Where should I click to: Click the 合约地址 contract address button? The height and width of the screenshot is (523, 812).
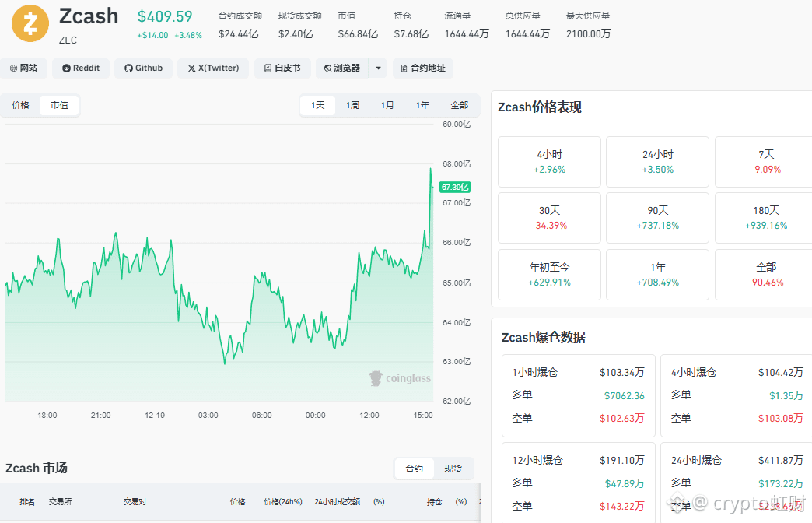(423, 68)
